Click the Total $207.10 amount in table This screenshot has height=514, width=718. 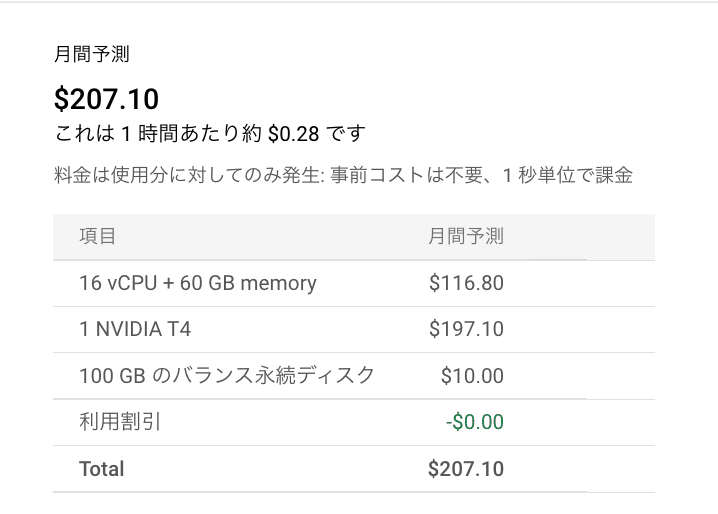[x=466, y=469]
